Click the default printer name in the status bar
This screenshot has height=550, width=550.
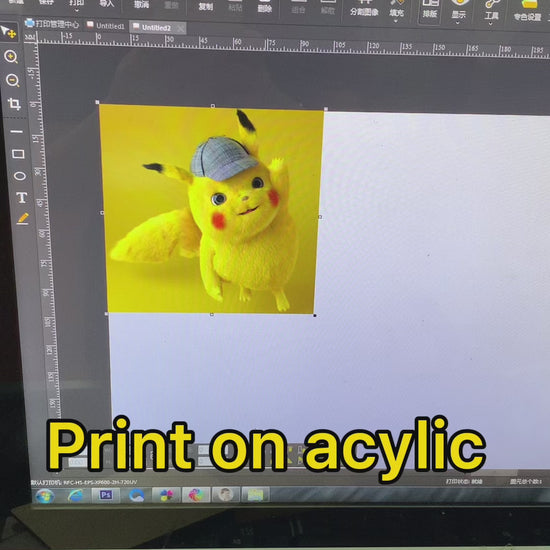tap(84, 482)
